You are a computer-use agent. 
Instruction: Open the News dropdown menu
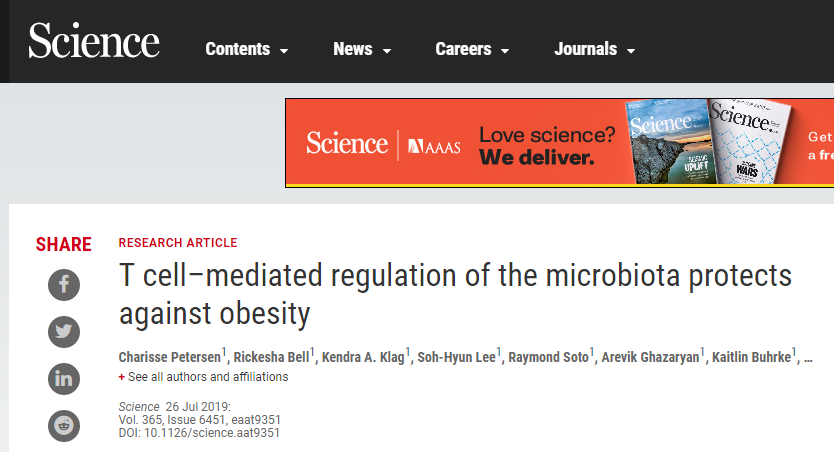coord(362,49)
